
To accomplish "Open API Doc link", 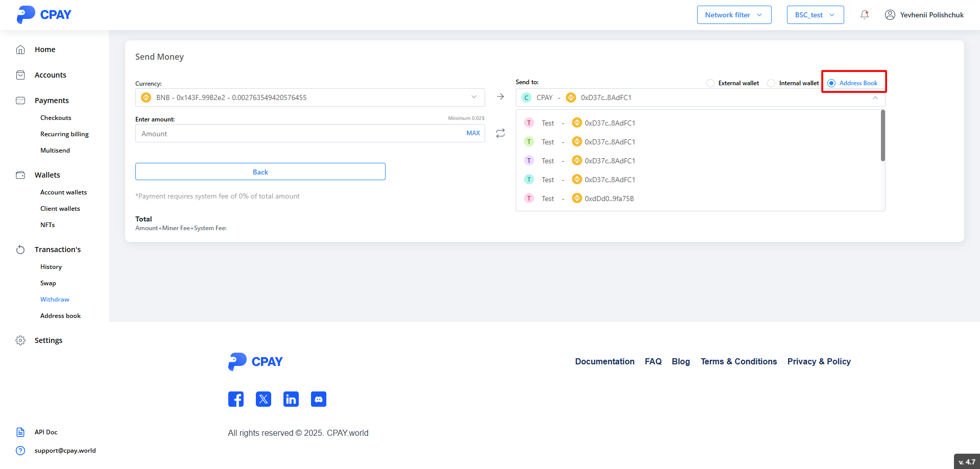I will point(46,432).
